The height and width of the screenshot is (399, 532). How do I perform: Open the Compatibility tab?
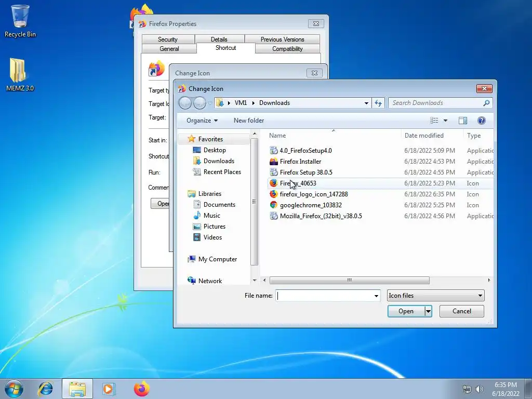click(287, 49)
